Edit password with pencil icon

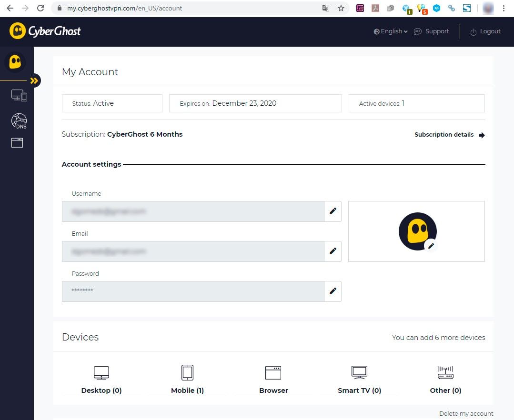click(333, 291)
